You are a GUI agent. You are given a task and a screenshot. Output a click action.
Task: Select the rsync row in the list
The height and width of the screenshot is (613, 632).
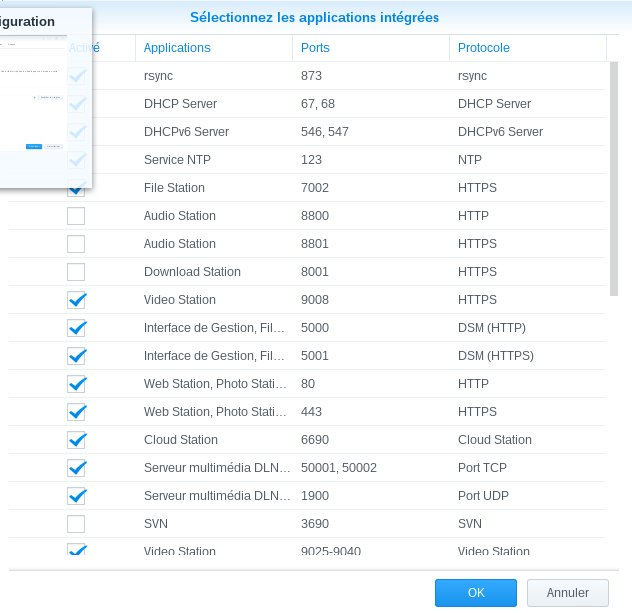(300, 76)
